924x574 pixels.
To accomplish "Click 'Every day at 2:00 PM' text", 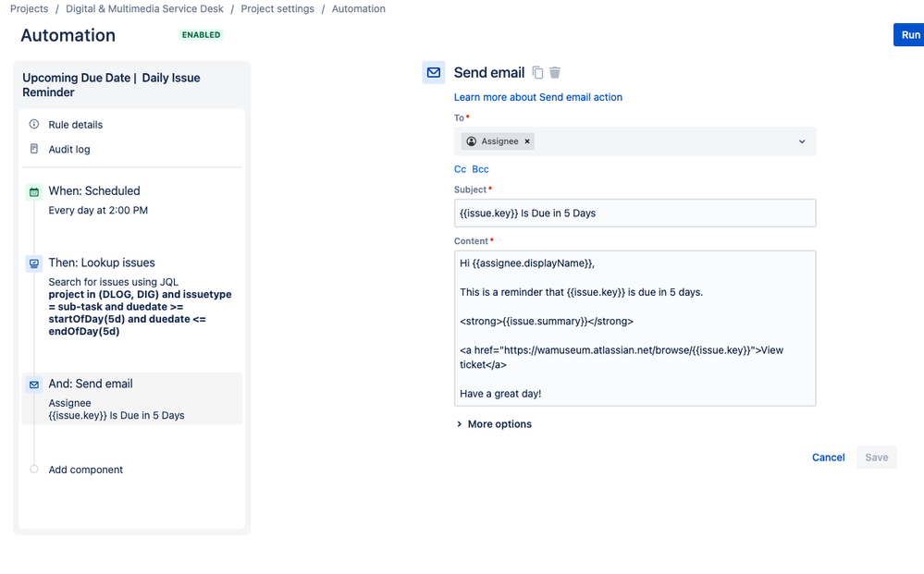I will tap(98, 210).
